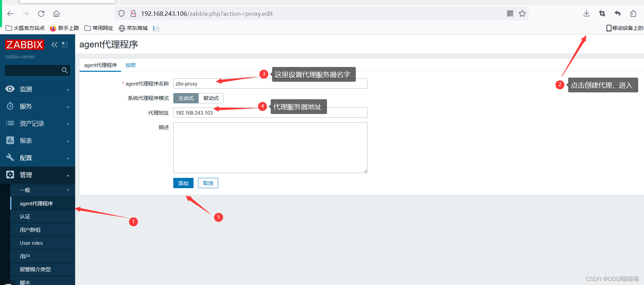Expand the 一般 submenu arrow

point(68,190)
